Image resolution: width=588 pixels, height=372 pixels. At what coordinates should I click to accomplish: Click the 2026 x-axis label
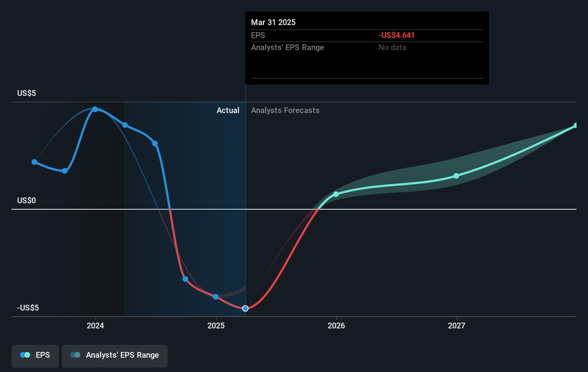click(x=336, y=325)
